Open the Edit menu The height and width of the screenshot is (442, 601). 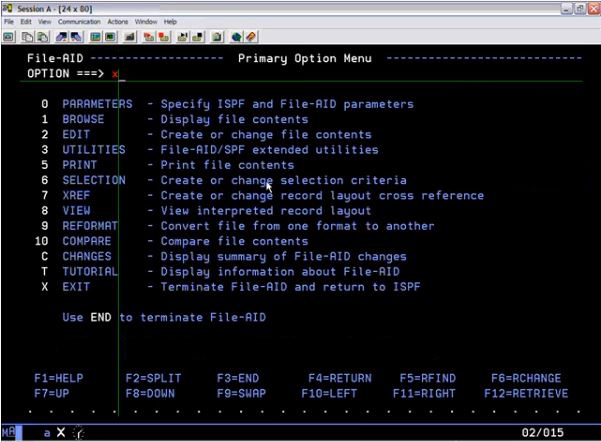click(26, 22)
